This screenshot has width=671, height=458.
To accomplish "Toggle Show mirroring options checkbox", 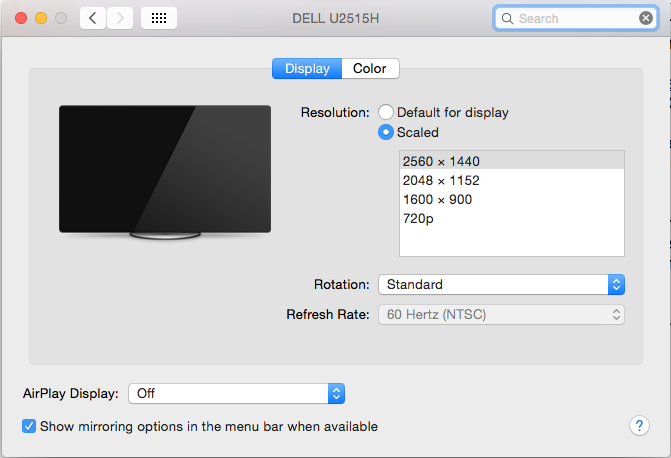I will pos(29,426).
